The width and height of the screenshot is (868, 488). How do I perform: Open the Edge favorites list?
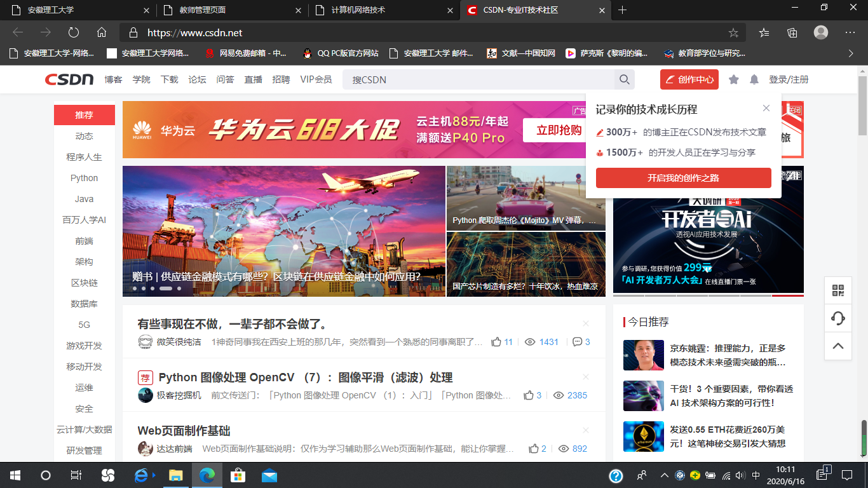coord(764,32)
